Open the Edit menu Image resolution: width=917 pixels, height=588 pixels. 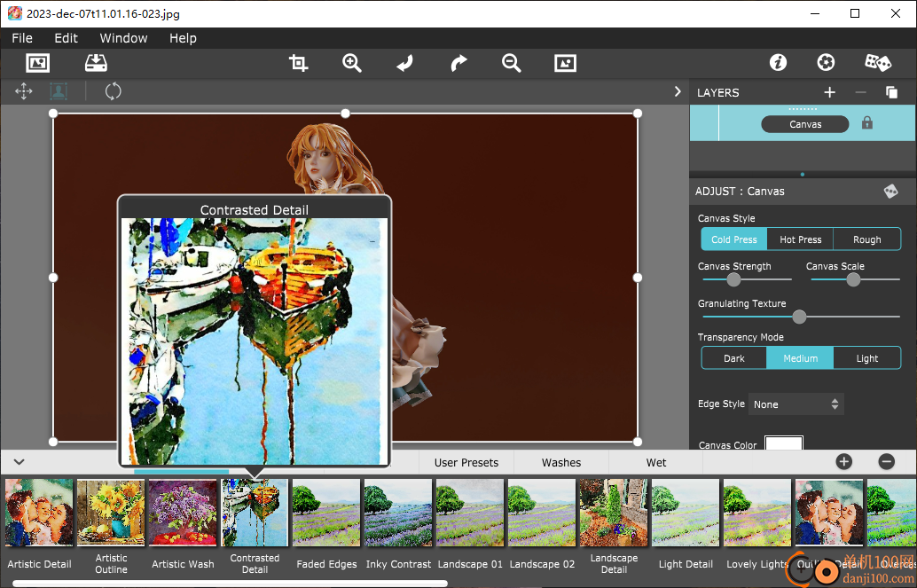[67, 38]
